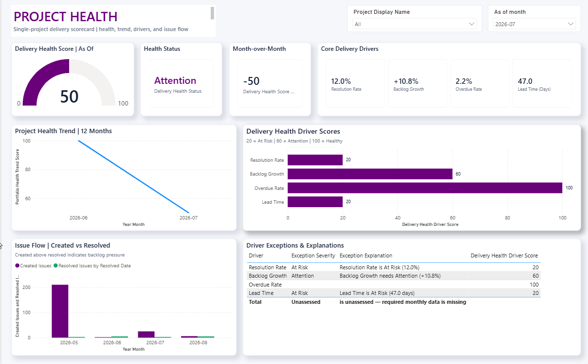
Task: Select the Lead Time row in exceptions table
Action: [x=394, y=293]
